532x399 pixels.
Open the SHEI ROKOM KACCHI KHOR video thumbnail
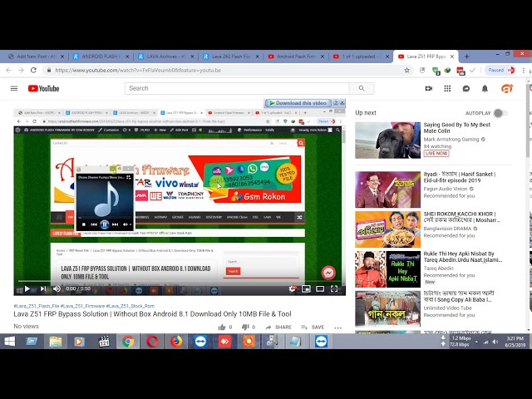click(x=387, y=229)
